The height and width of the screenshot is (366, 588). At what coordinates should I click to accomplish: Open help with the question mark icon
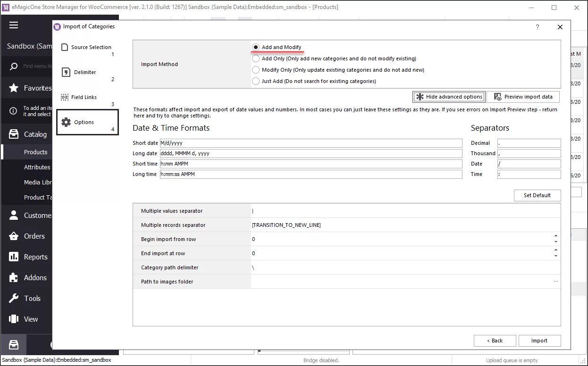pyautogui.click(x=537, y=27)
